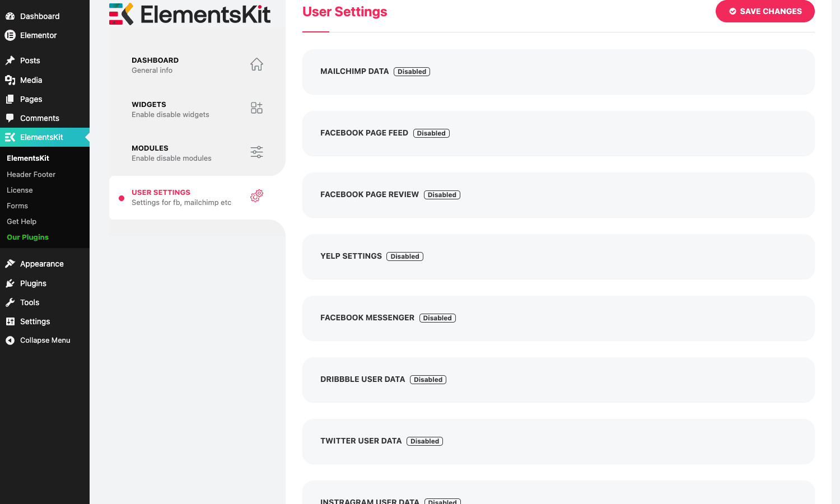Open the Plugins menu
840x504 pixels.
(45, 283)
